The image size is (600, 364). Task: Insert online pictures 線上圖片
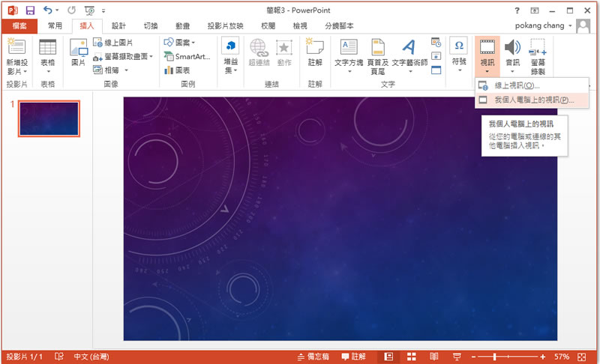[113, 43]
